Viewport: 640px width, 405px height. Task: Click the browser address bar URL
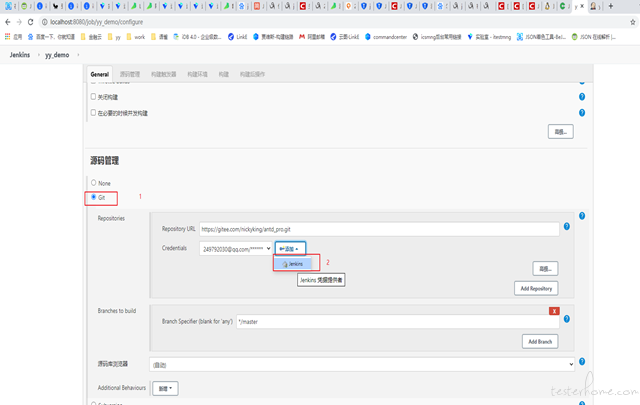point(97,22)
